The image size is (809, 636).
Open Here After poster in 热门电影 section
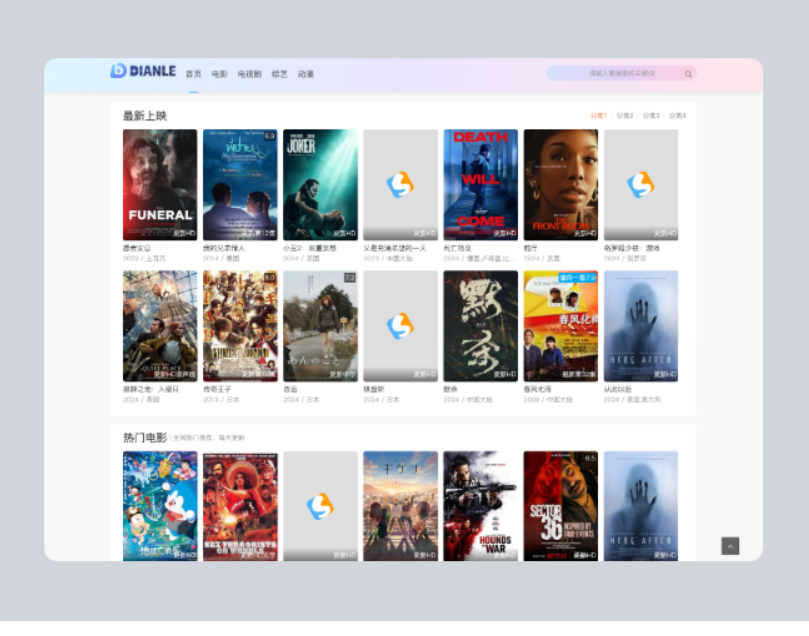tap(641, 506)
